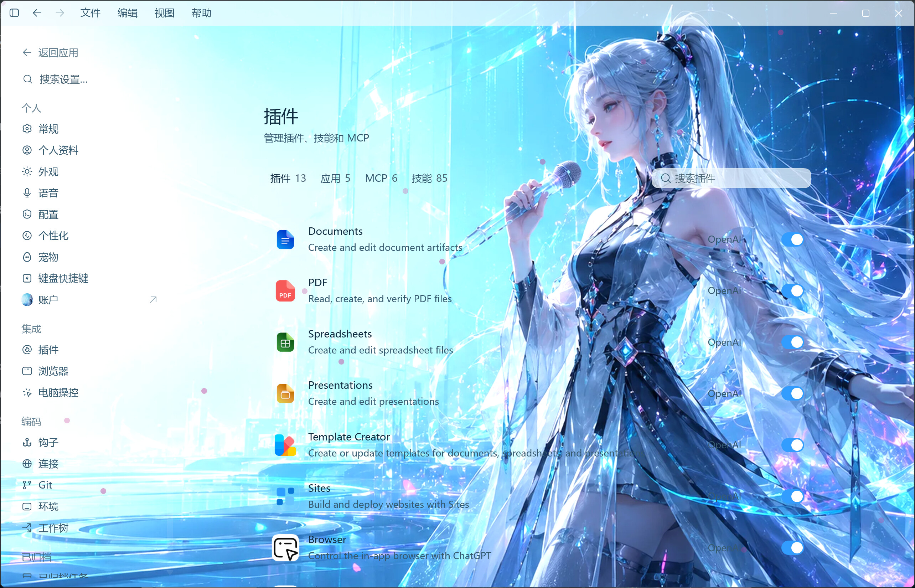Open account external link arrow

[x=153, y=300]
